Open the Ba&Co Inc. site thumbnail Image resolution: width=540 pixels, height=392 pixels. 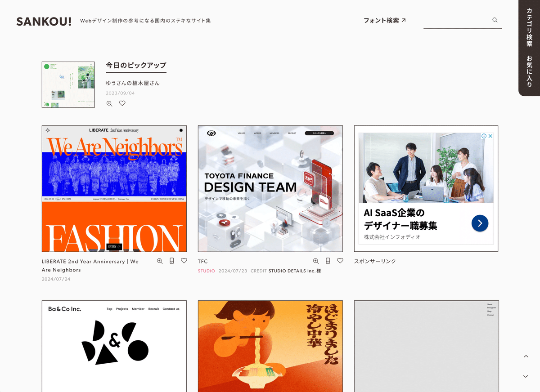(x=114, y=346)
